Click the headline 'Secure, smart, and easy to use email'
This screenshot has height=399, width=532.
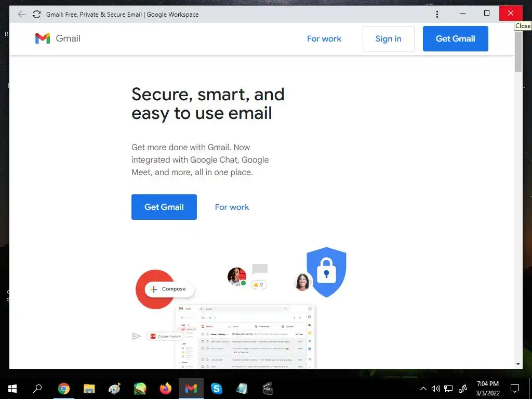coord(208,104)
